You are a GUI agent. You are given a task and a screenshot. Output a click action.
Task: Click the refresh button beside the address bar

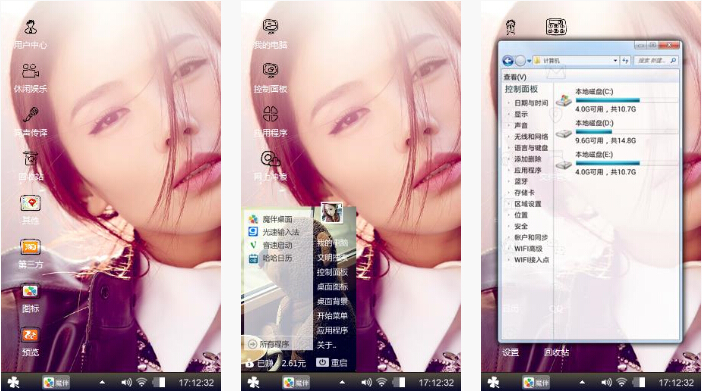[625, 60]
